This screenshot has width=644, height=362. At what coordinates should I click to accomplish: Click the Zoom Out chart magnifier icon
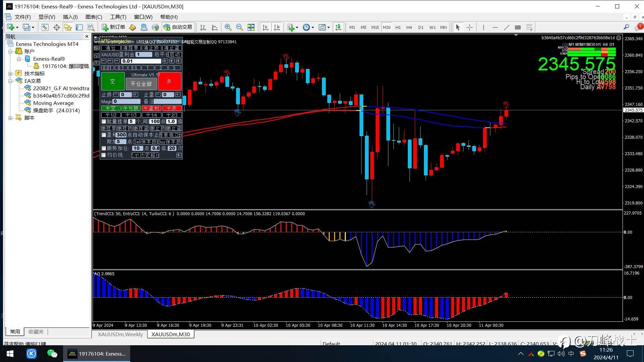point(239,27)
